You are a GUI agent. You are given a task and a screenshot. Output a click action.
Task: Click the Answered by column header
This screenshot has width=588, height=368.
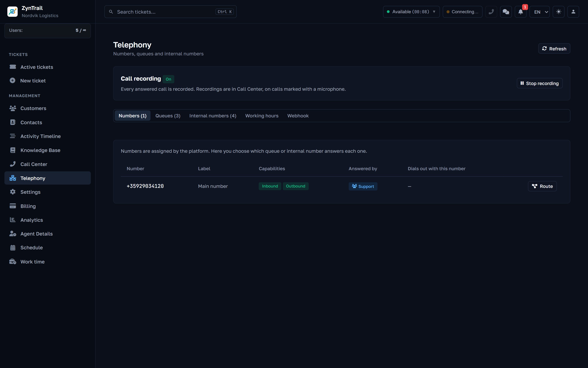click(x=363, y=169)
